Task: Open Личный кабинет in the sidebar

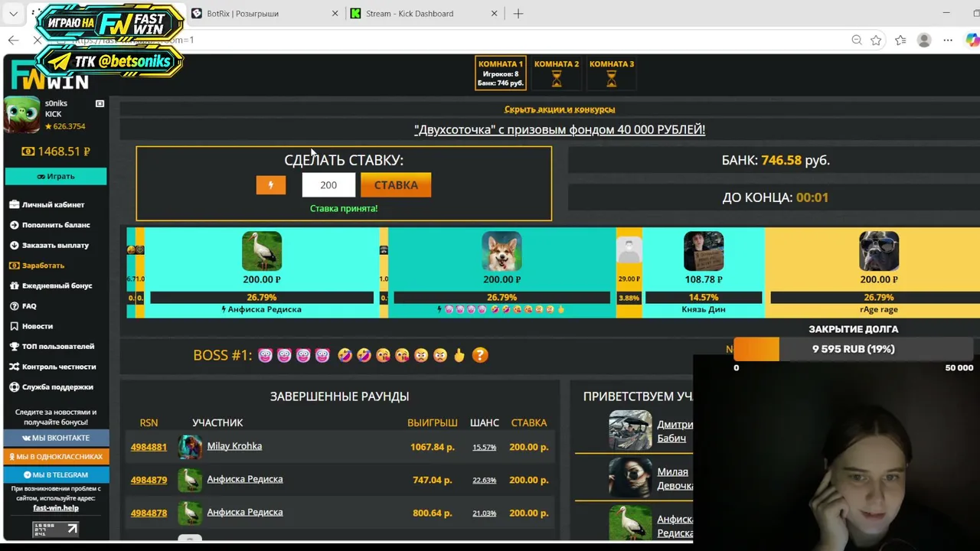Action: pyautogui.click(x=47, y=204)
